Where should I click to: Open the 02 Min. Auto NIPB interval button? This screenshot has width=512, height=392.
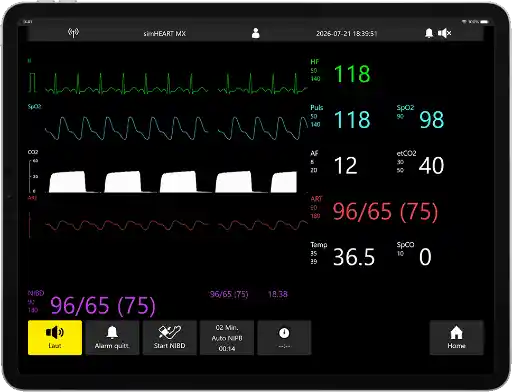(227, 338)
